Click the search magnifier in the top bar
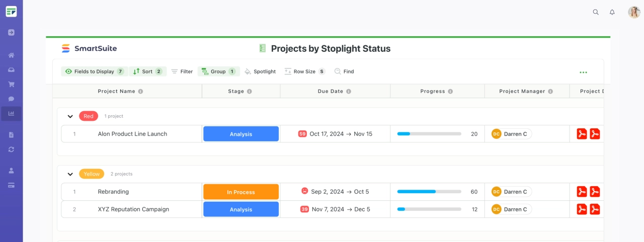 596,12
